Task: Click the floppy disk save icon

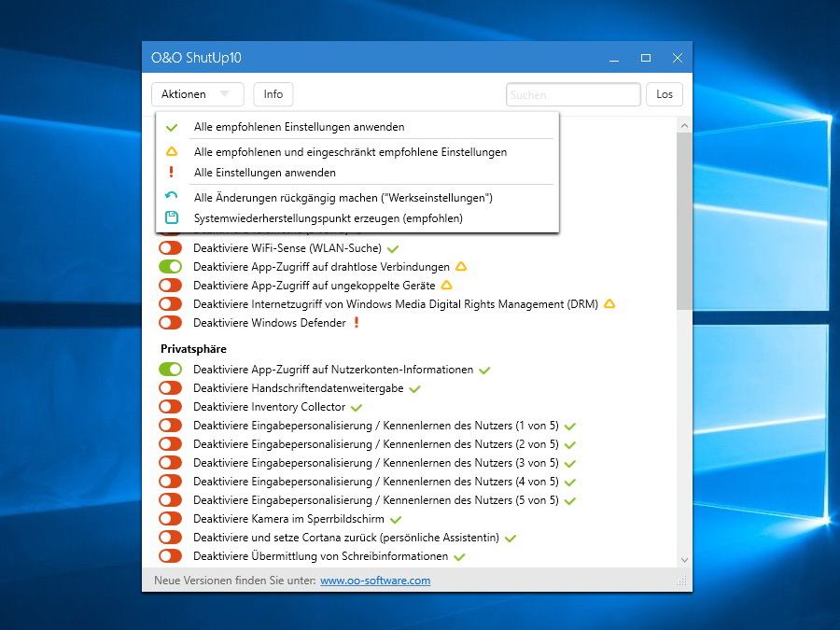Action: [172, 217]
